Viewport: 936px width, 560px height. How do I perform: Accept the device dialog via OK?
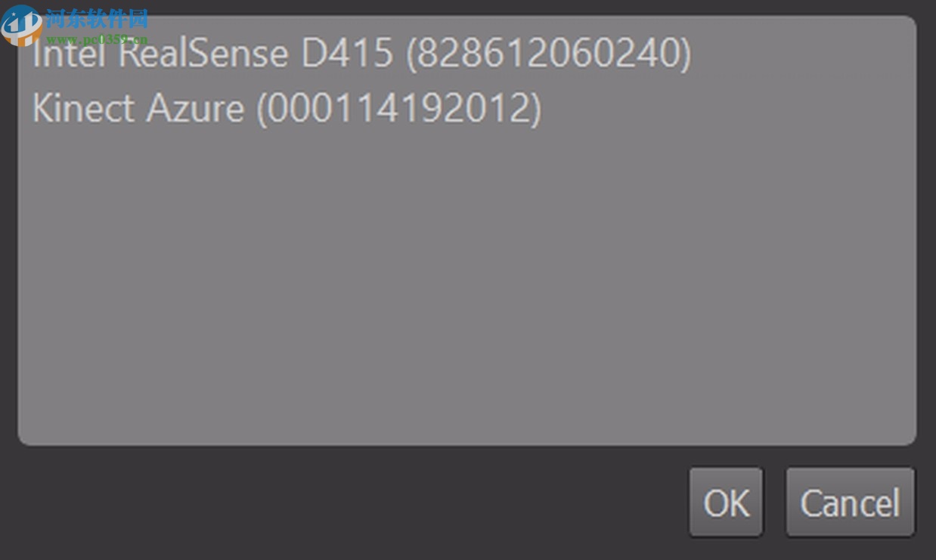726,503
